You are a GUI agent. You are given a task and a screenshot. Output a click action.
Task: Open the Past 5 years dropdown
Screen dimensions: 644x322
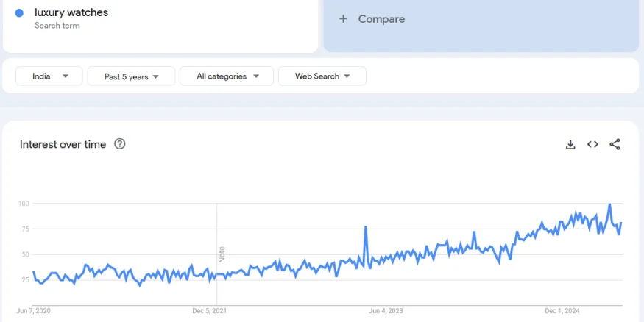(131, 76)
